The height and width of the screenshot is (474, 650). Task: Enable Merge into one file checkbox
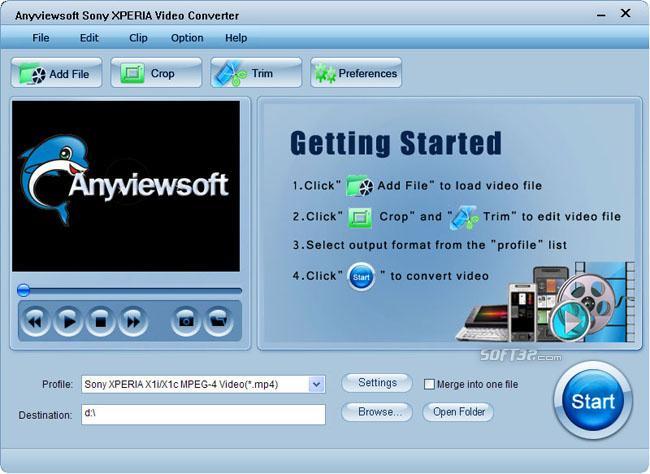(x=429, y=384)
